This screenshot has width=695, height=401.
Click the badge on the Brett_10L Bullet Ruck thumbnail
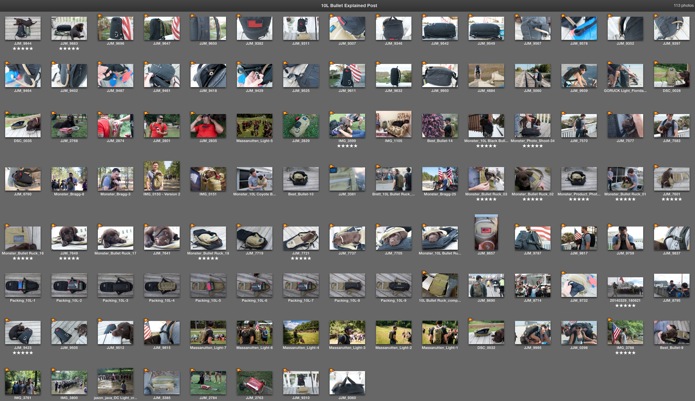[x=378, y=167]
